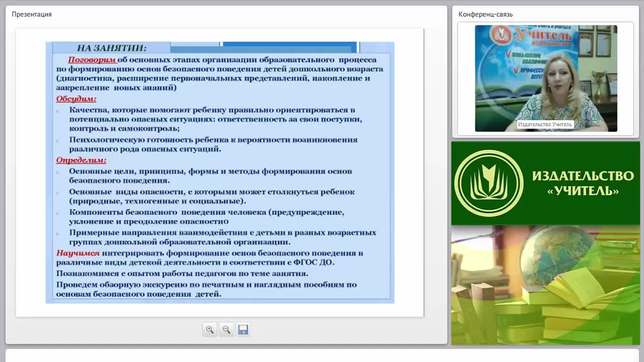The width and height of the screenshot is (644, 362).
Task: Click the books and globe banner image
Action: [545, 285]
